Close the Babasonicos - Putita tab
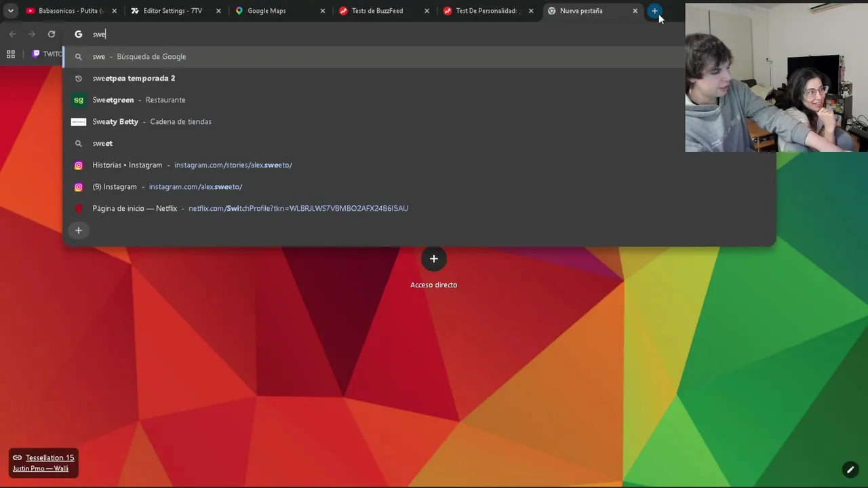Screen dimensions: 868x488 (x=114, y=11)
